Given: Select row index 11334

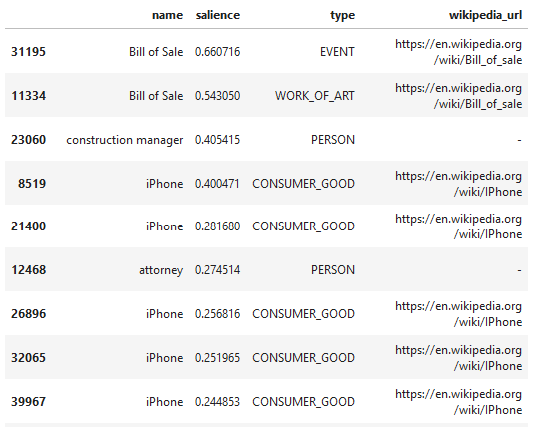Looking at the screenshot, I should coord(28,96).
